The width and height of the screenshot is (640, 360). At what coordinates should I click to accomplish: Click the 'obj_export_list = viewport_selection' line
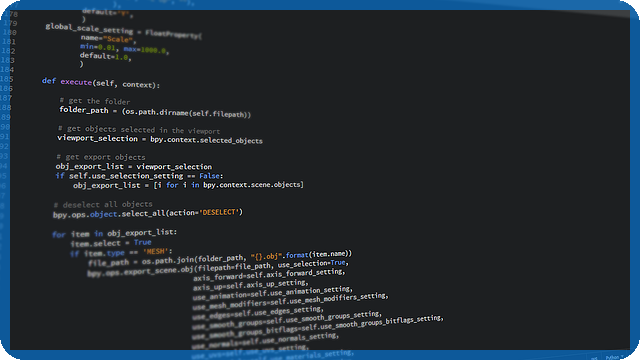(x=134, y=167)
